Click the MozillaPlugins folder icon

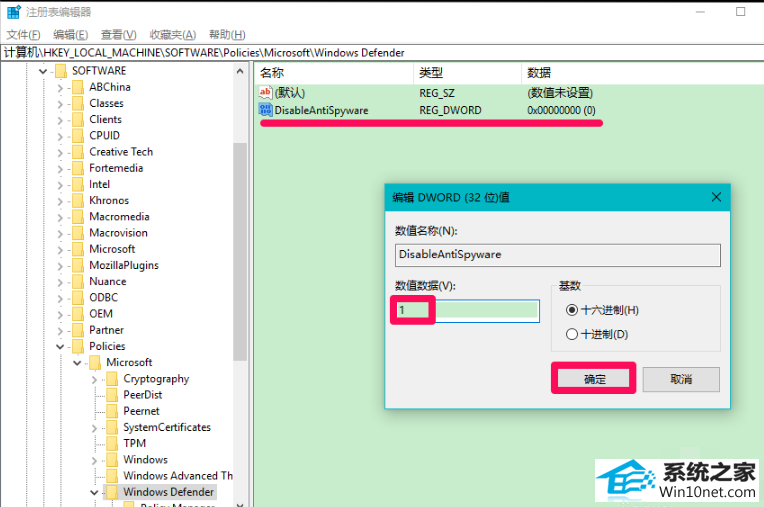[78, 265]
